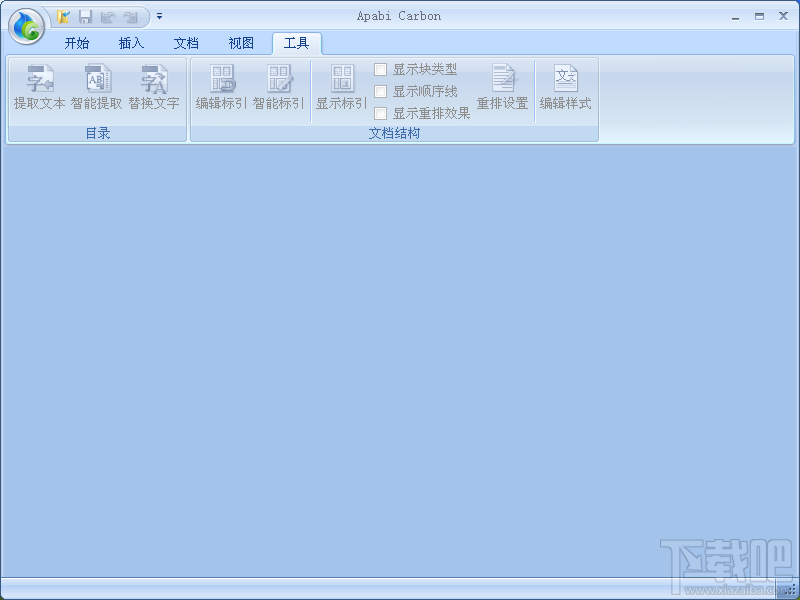800x600 pixels.
Task: Click the Redo icon in quick access toolbar
Action: pos(131,17)
